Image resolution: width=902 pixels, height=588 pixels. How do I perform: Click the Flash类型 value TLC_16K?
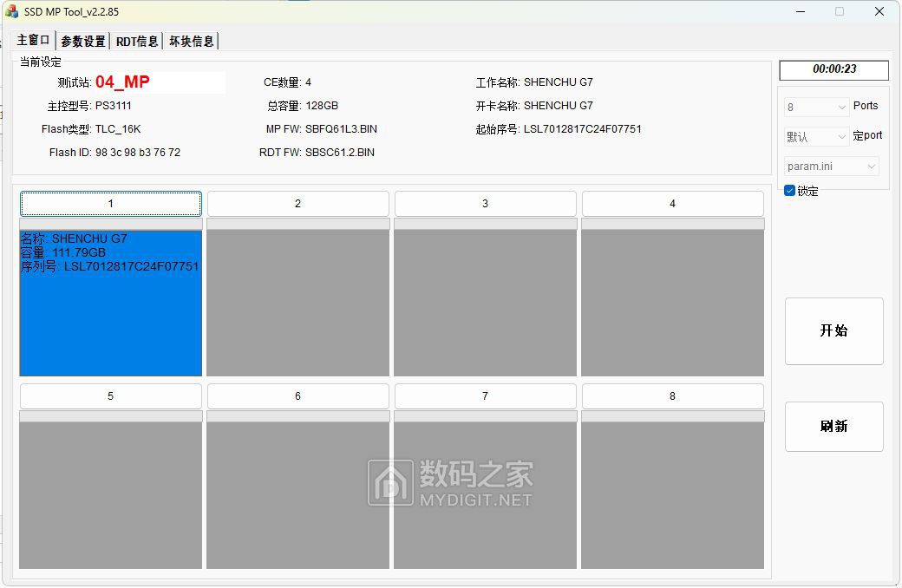[118, 129]
